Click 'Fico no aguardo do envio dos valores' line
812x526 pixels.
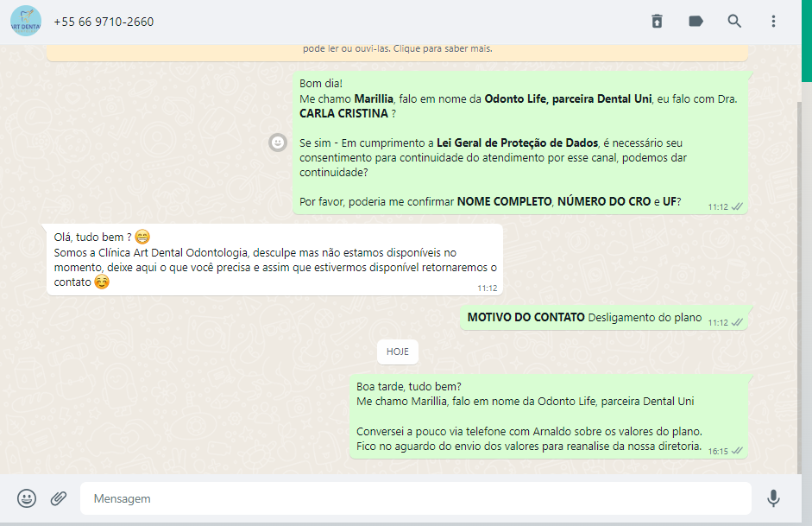point(529,447)
